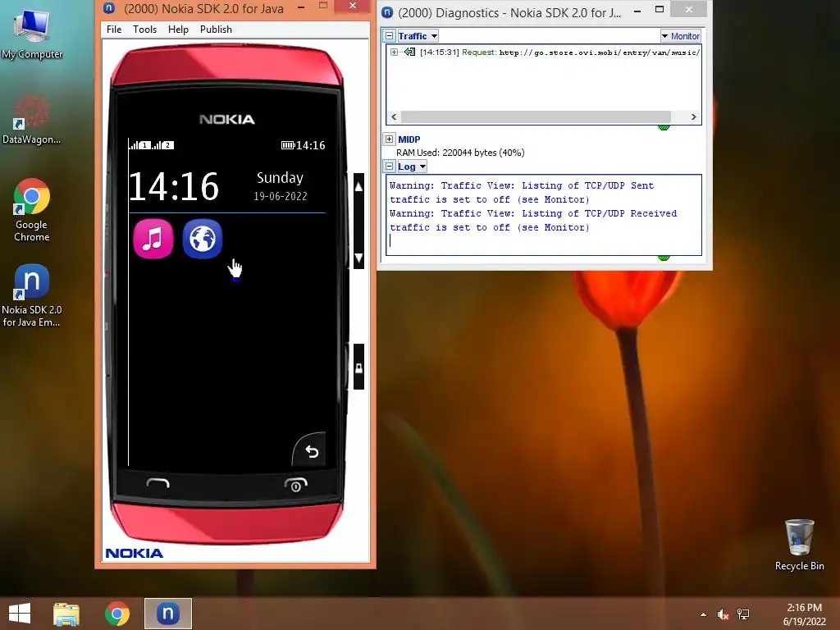840x630 pixels.
Task: Open the Tools menu
Action: pyautogui.click(x=144, y=30)
